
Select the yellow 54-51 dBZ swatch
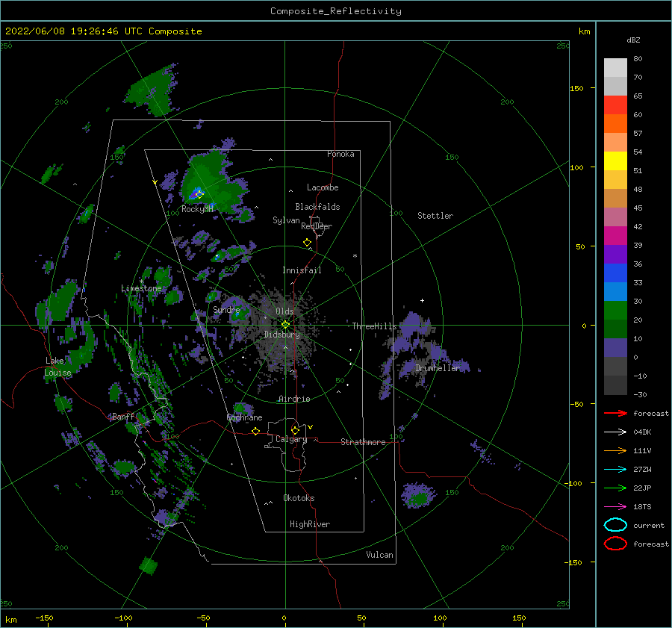pos(615,161)
